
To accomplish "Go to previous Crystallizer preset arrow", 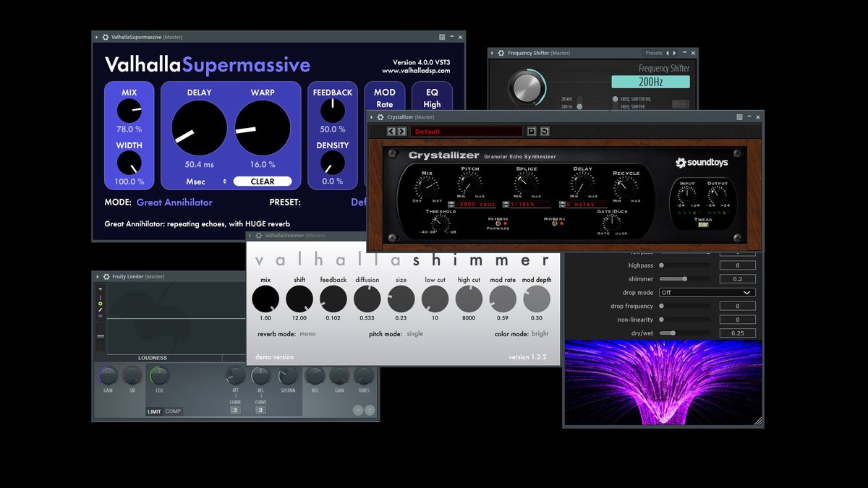I will click(x=391, y=132).
